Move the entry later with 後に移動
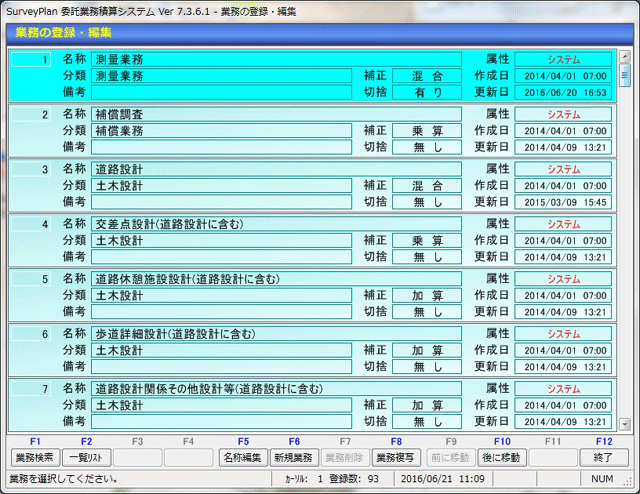The height and width of the screenshot is (494, 640). coord(502,458)
